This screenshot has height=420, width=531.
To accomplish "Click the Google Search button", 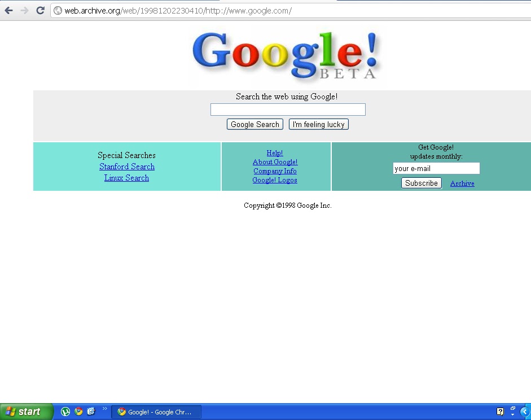I will [254, 124].
